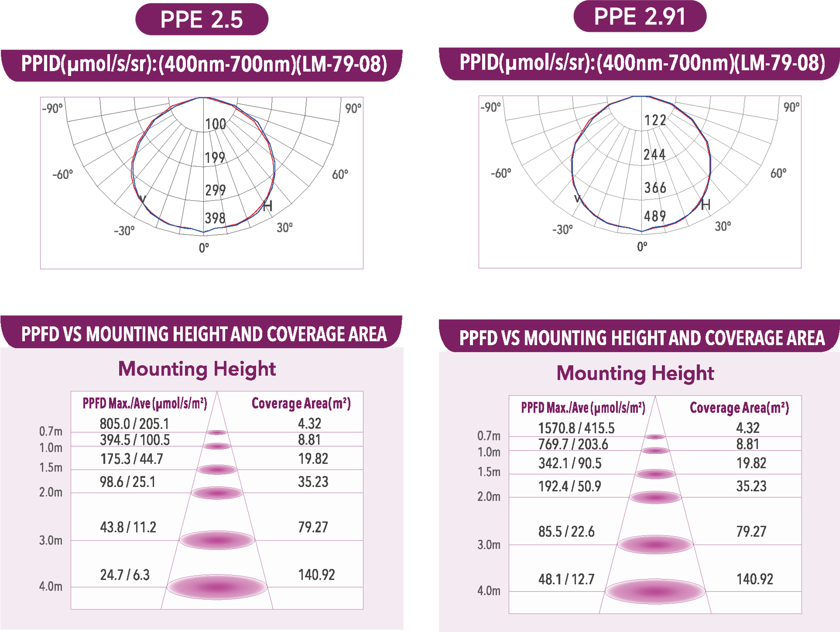
Task: Click the 90° label in the 489 polar chart
Action: [791, 107]
